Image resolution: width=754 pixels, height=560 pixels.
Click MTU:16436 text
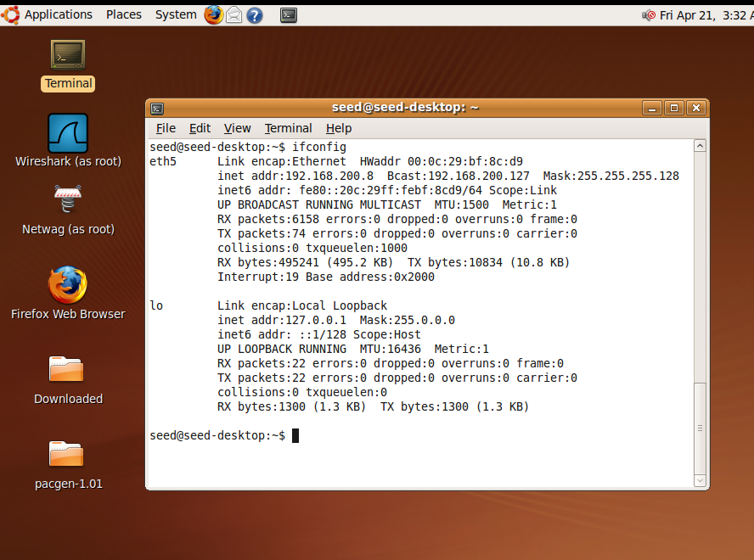(x=390, y=349)
